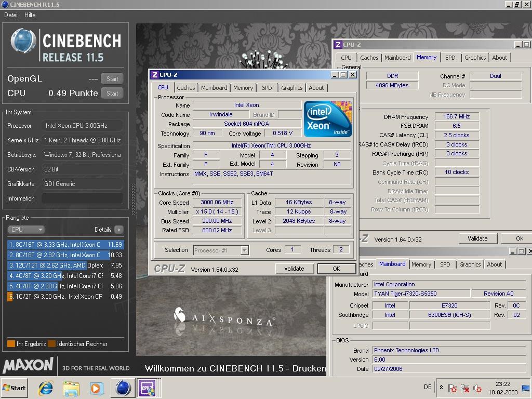Open the Processor #1 selection dropdown
Image resolution: width=532 pixels, height=399 pixels.
(x=221, y=250)
